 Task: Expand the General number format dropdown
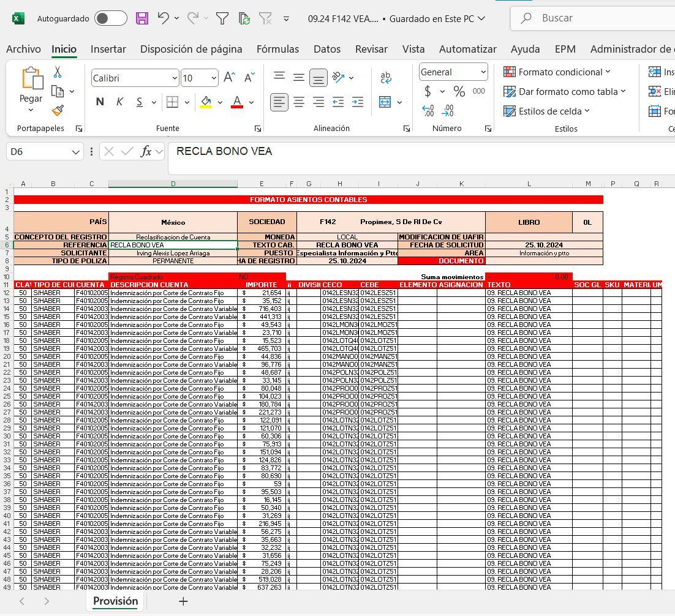pyautogui.click(x=483, y=72)
